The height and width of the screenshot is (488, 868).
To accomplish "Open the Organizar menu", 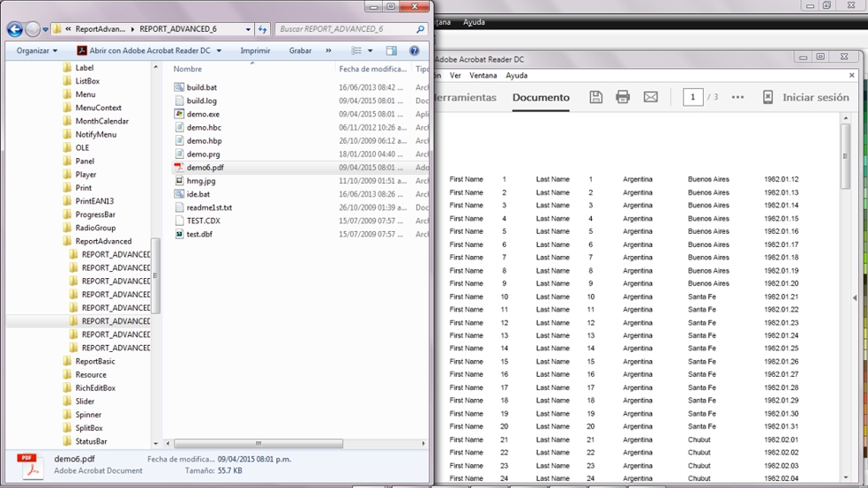I will pyautogui.click(x=36, y=50).
